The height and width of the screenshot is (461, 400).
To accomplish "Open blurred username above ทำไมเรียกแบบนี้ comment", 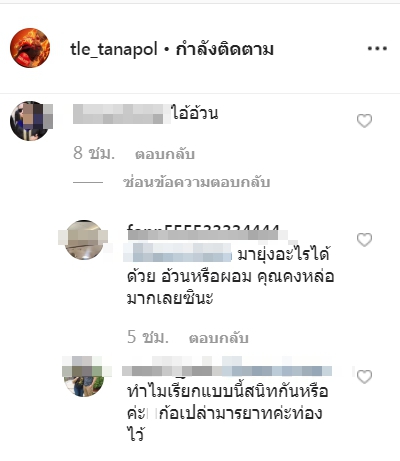I will click(x=172, y=370).
